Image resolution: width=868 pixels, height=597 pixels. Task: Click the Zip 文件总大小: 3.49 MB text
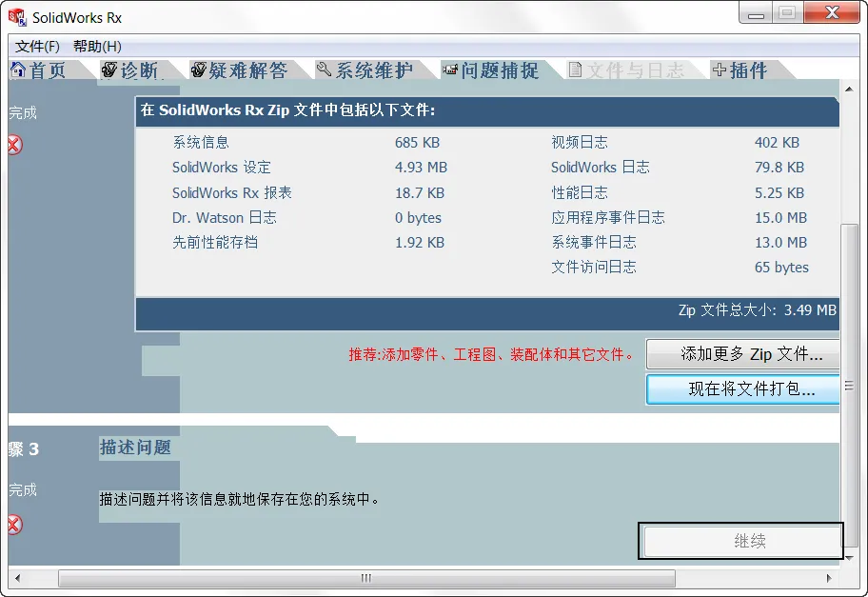[758, 310]
